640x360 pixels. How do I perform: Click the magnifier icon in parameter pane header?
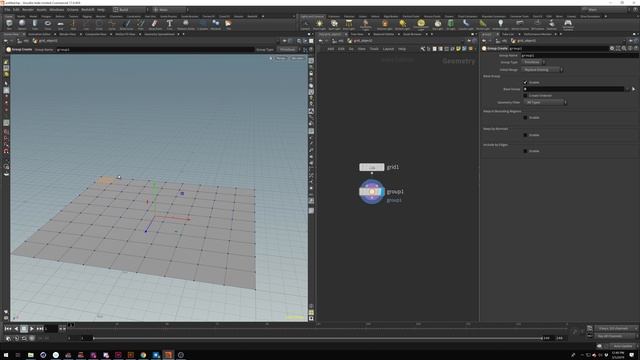(624, 48)
